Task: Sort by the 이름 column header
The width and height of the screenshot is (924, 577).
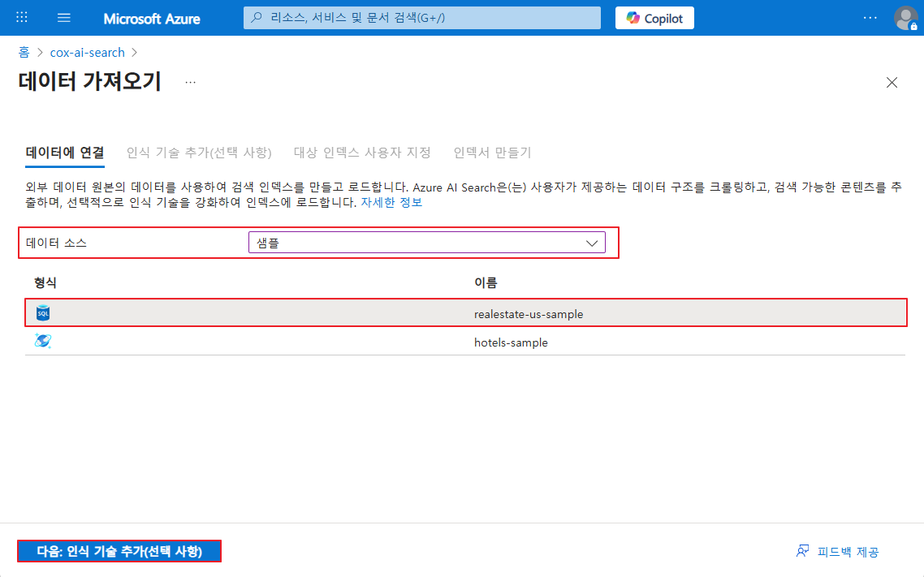Action: click(486, 282)
